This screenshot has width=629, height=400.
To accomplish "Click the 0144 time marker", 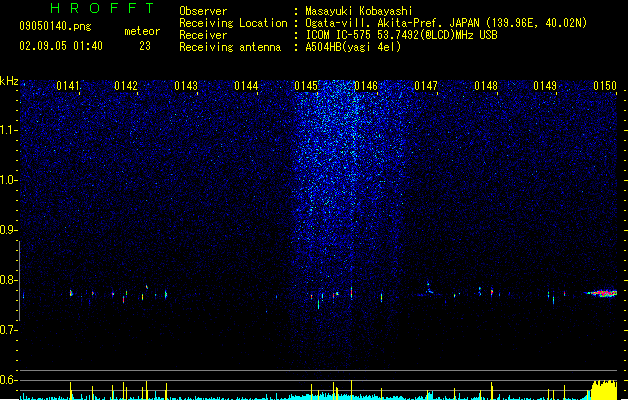I will point(246,86).
